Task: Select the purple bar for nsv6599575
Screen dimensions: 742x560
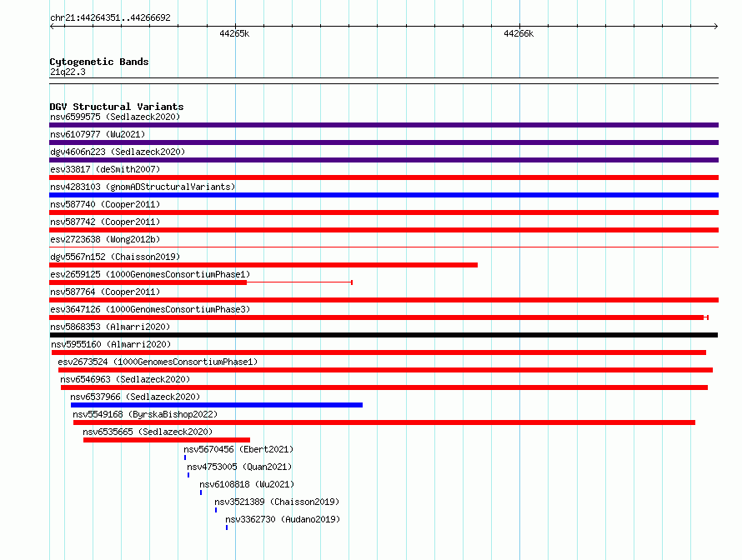Action: [x=384, y=125]
